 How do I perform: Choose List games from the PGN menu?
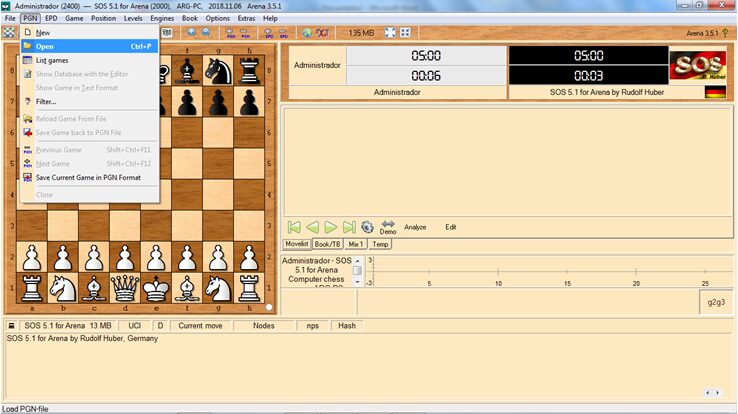[x=89, y=60]
